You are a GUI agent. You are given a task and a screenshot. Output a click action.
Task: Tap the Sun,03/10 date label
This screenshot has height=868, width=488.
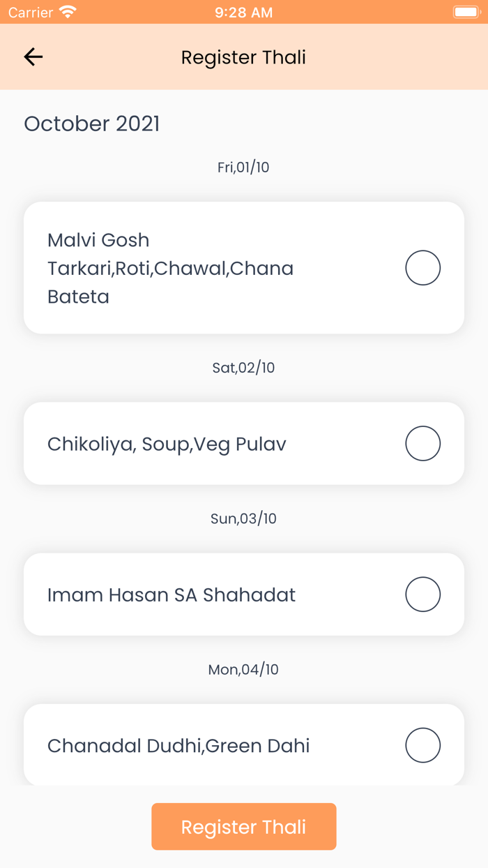[243, 518]
